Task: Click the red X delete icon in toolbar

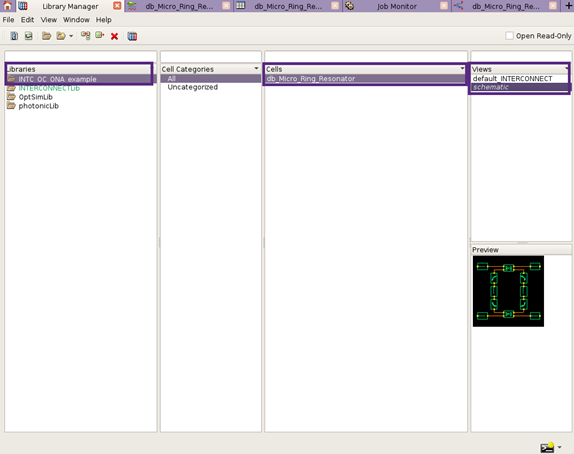Action: pos(114,36)
